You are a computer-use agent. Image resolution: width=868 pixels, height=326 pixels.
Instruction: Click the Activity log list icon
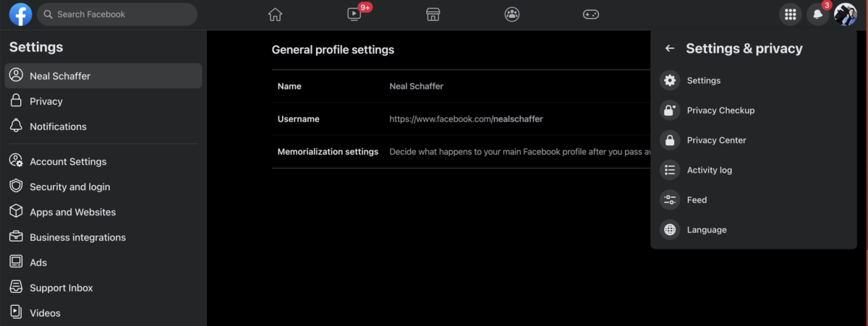tap(670, 170)
